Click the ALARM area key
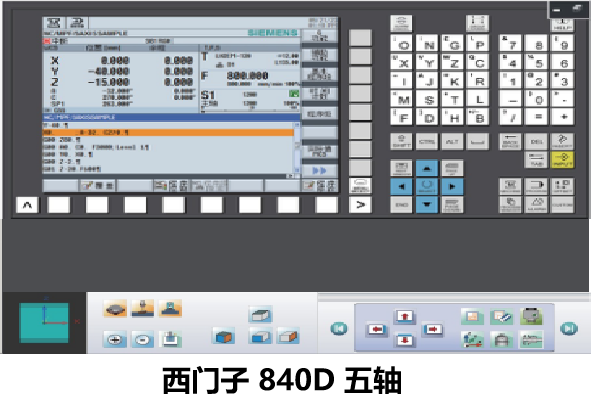The height and width of the screenshot is (405, 591). coord(536,205)
